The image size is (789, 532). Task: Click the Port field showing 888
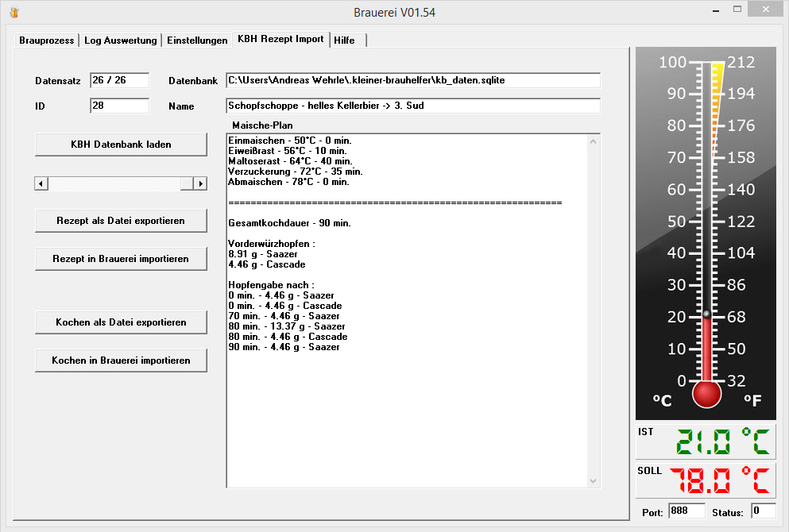(x=686, y=511)
